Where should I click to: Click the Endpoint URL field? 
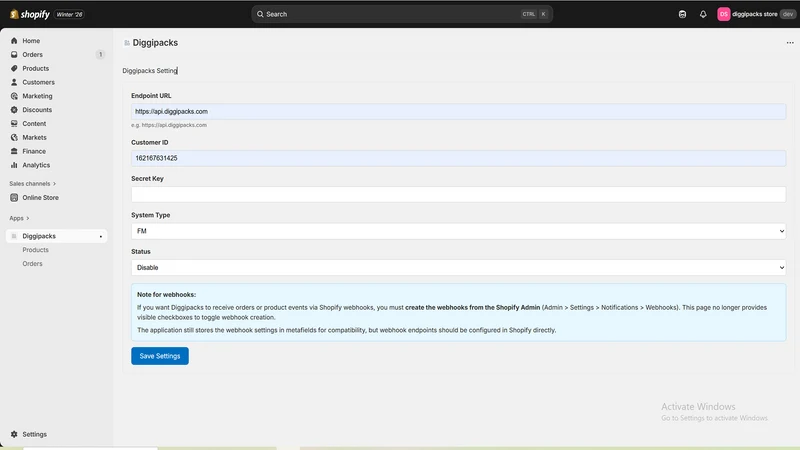(458, 111)
